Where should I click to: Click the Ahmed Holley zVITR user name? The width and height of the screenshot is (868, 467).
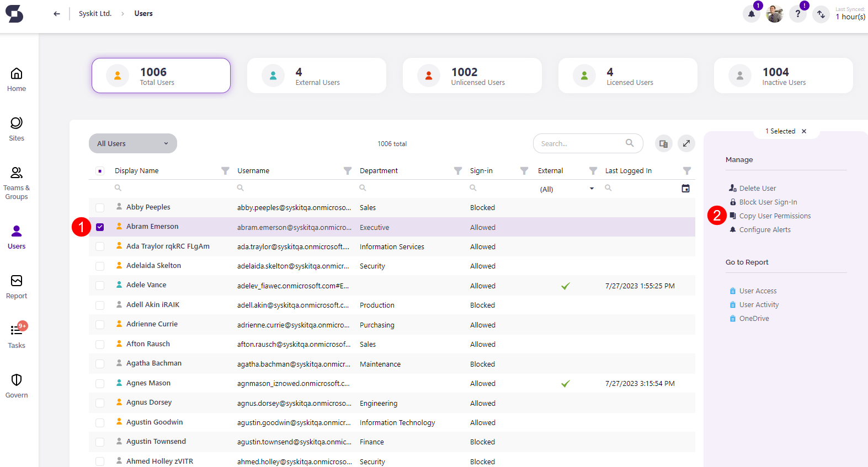159,461
